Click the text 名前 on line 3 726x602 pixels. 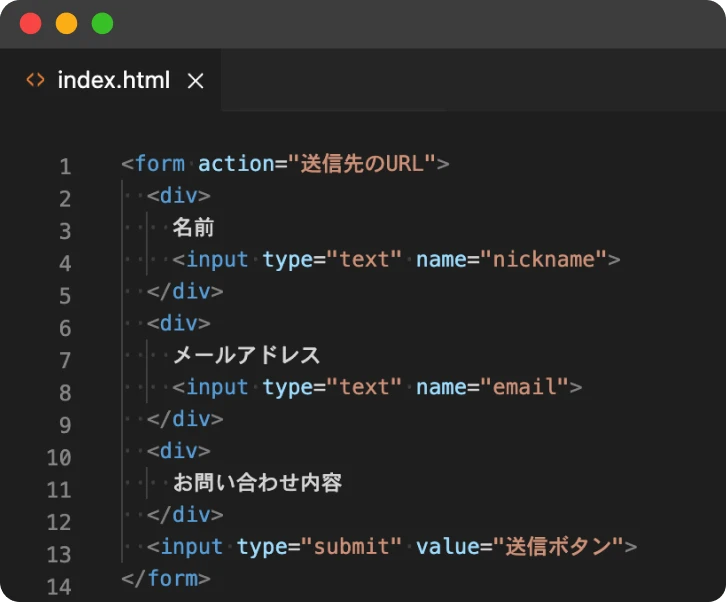[193, 228]
